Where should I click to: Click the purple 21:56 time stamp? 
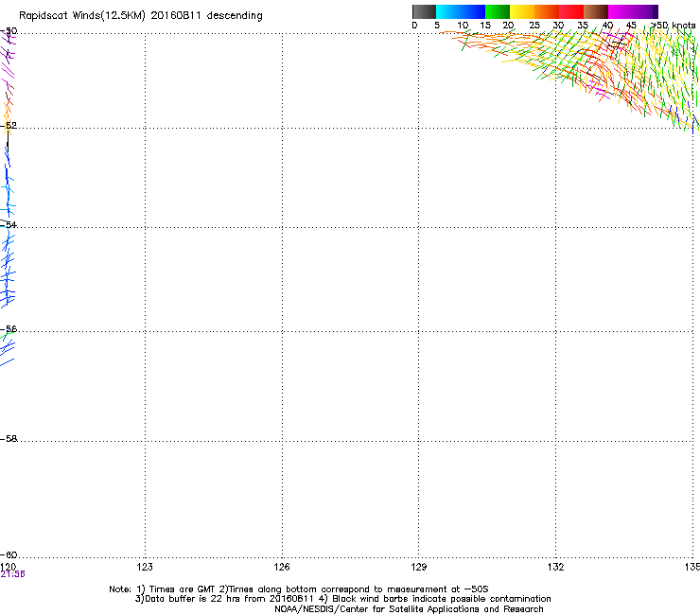(x=12, y=574)
